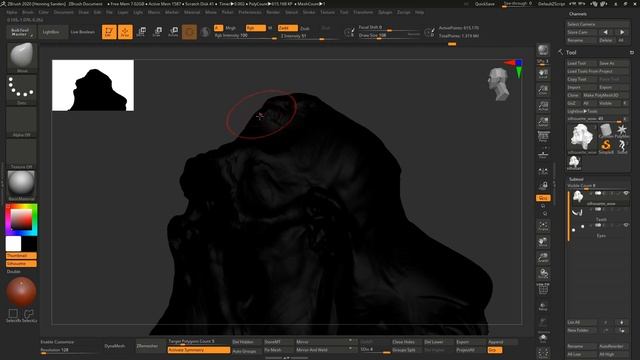Toggle the Thumbnail button
Image resolution: width=640 pixels, height=360 pixels.
[21, 256]
